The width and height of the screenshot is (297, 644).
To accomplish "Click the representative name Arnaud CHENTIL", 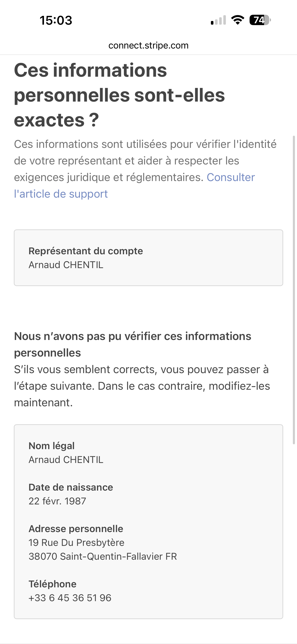I will click(x=66, y=265).
